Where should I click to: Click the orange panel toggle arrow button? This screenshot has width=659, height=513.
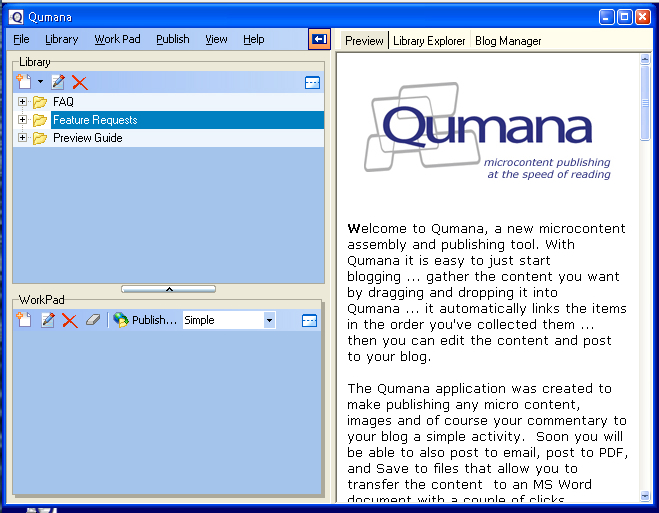coord(319,39)
